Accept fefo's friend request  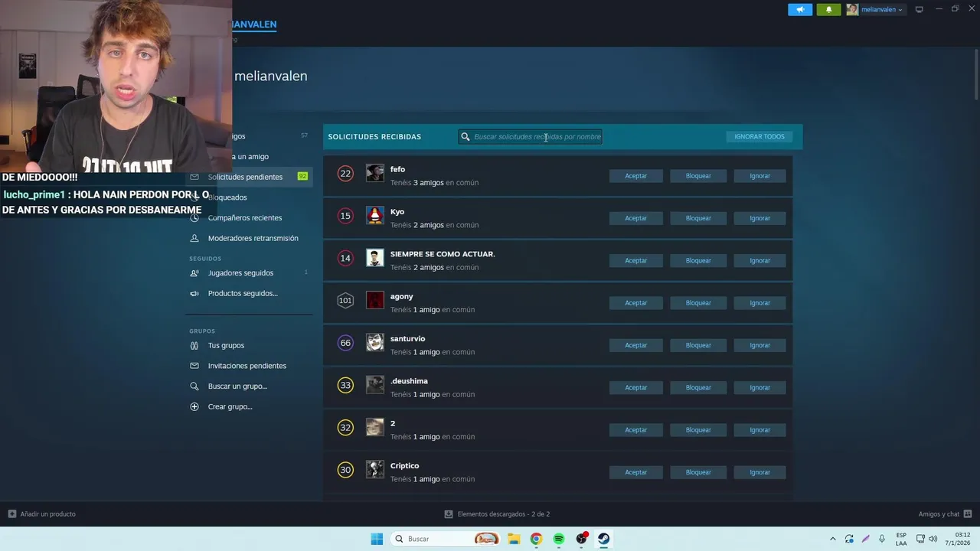coord(635,176)
